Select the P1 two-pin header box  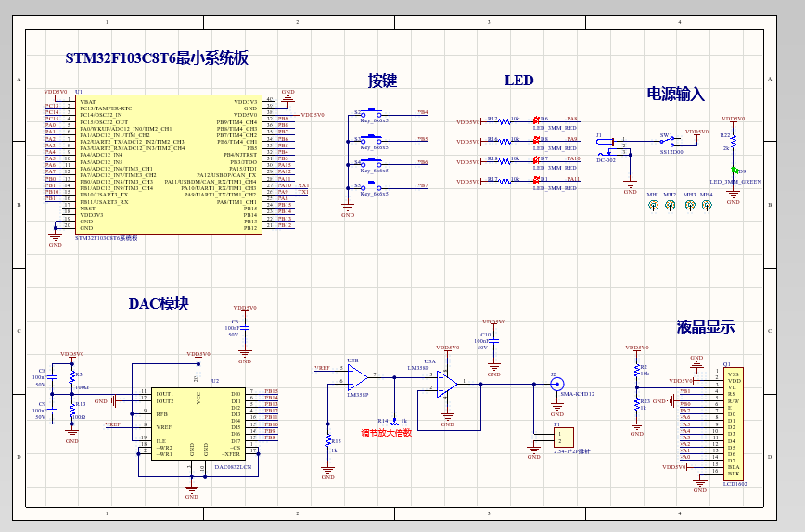[x=564, y=437]
